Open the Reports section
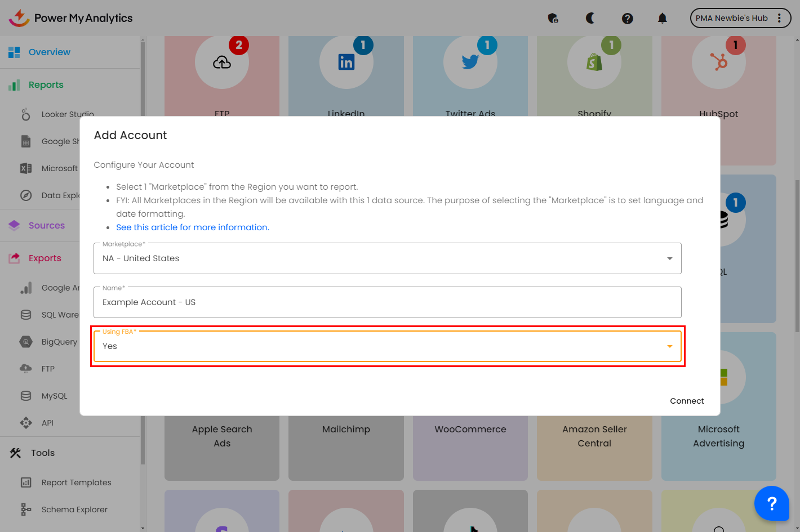The width and height of the screenshot is (800, 532). click(46, 85)
